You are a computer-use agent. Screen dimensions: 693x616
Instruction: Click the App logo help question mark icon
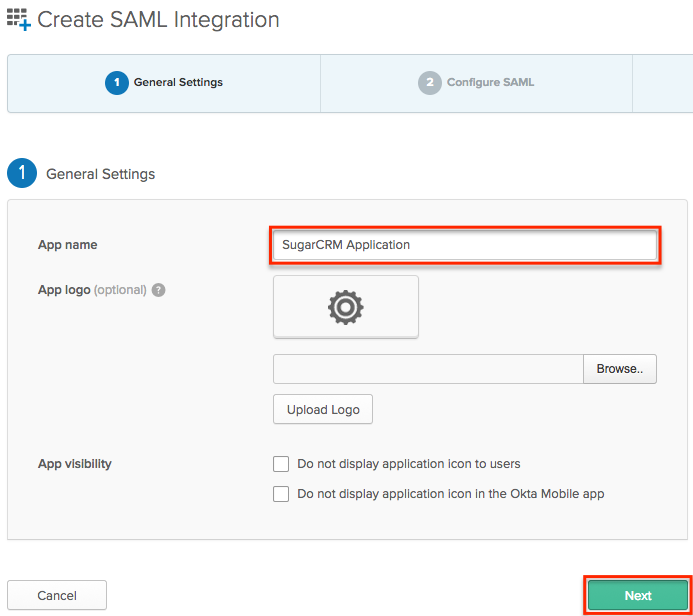click(x=158, y=290)
